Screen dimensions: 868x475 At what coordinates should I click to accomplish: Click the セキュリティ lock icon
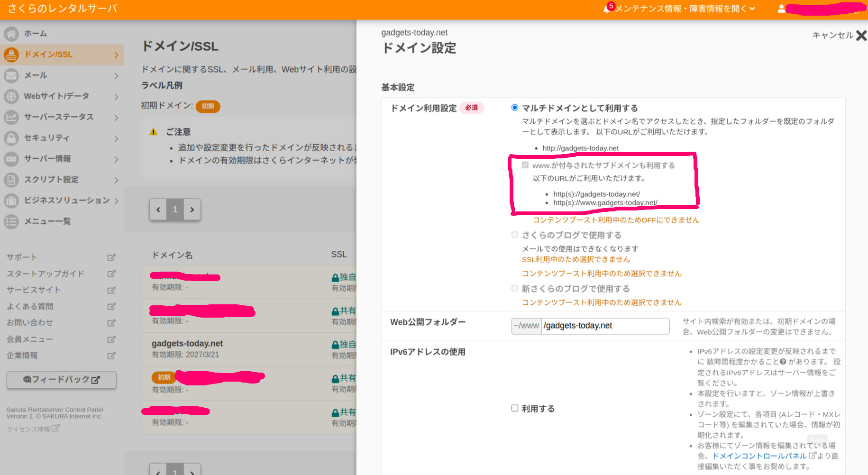[11, 138]
